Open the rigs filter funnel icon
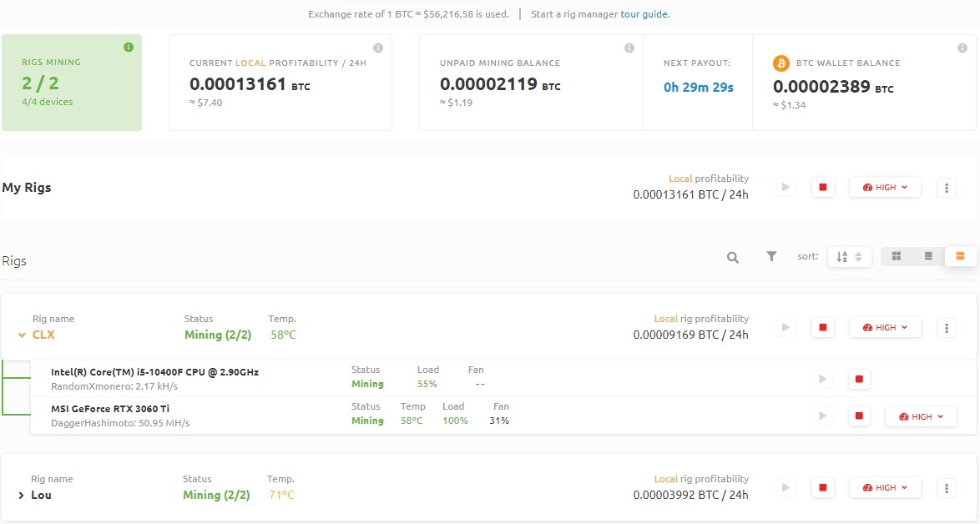The image size is (980, 524). point(771,257)
